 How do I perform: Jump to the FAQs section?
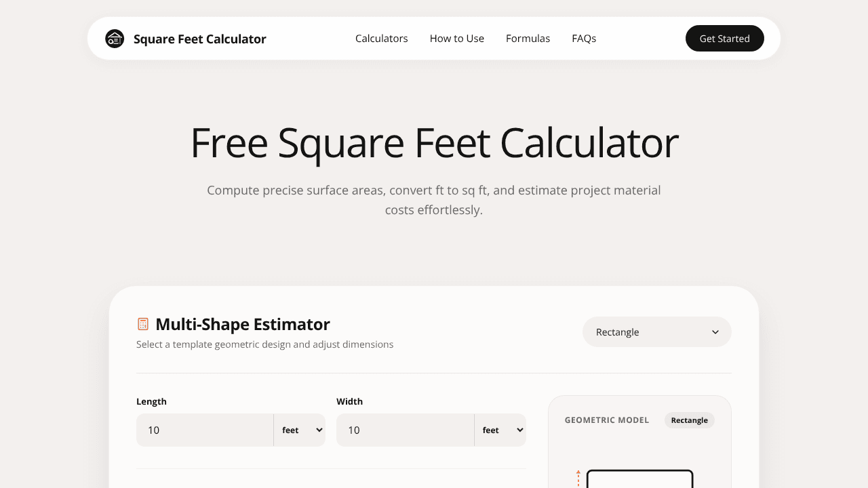point(584,39)
